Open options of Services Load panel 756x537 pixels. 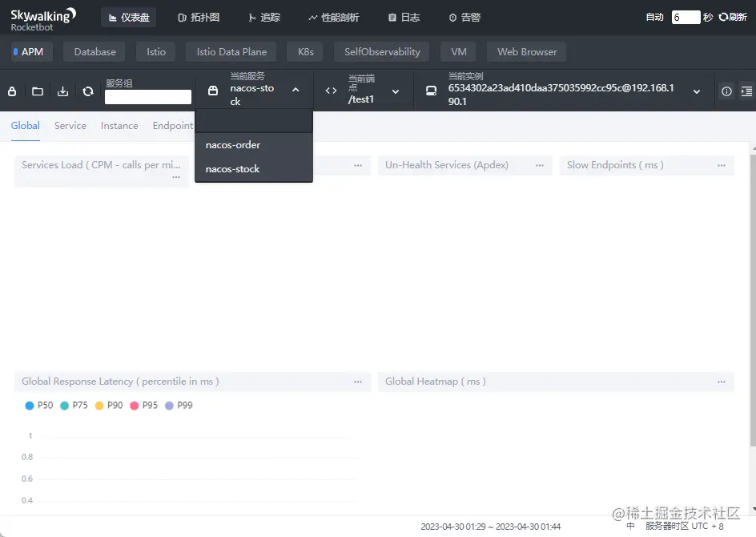176,178
